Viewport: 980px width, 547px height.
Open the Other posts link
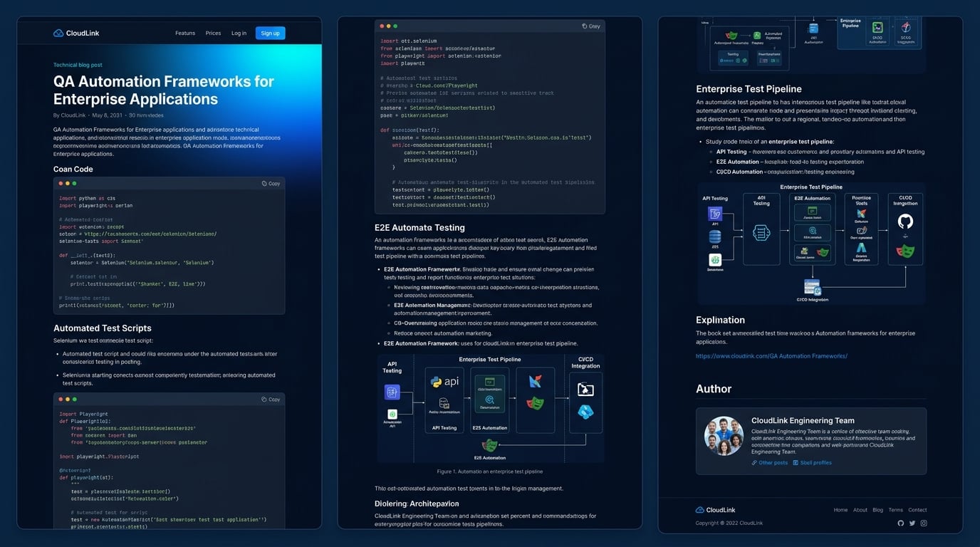pyautogui.click(x=773, y=463)
